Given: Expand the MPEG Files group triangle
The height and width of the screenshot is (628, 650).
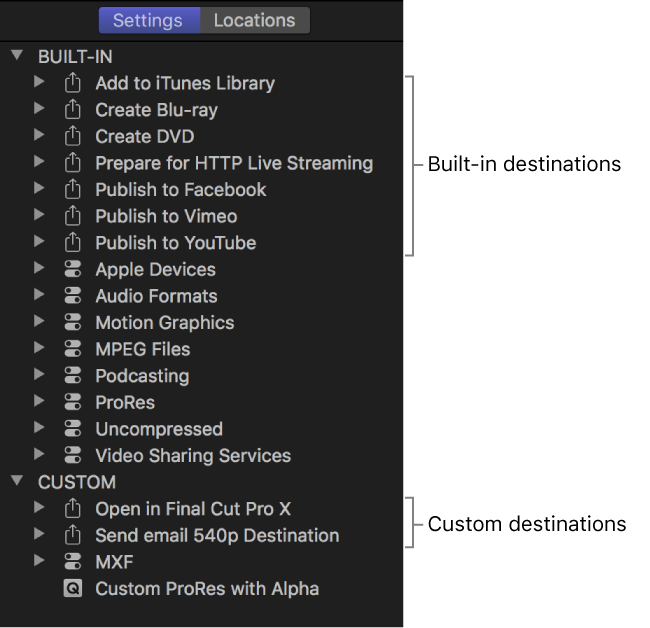Looking at the screenshot, I should 39,347.
